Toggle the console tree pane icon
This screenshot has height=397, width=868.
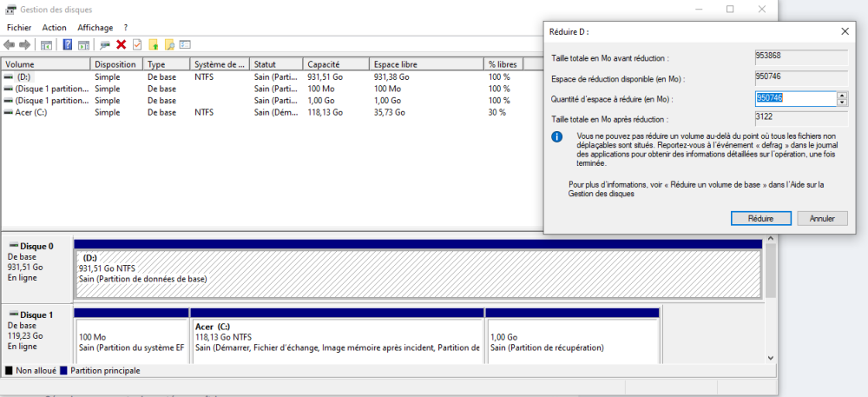pos(46,45)
